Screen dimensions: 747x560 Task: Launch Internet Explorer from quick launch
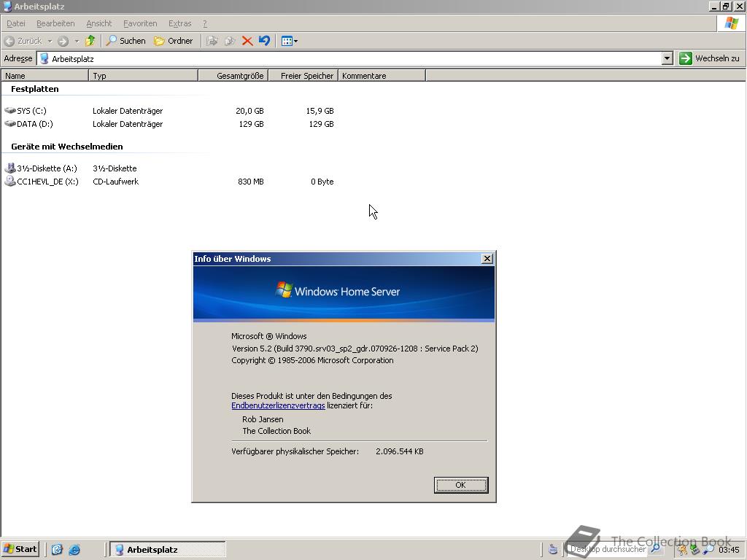click(74, 550)
